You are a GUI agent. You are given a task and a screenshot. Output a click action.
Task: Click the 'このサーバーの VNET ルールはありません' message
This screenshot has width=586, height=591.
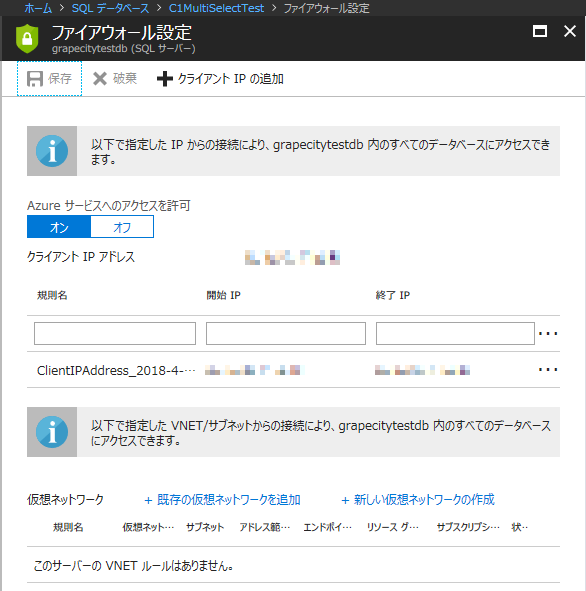pos(133,566)
